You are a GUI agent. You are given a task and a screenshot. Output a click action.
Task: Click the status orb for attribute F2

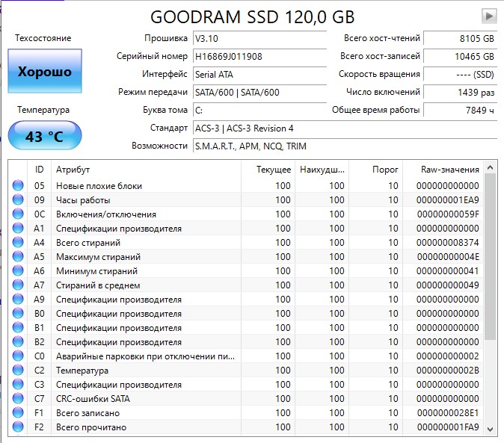pyautogui.click(x=18, y=427)
